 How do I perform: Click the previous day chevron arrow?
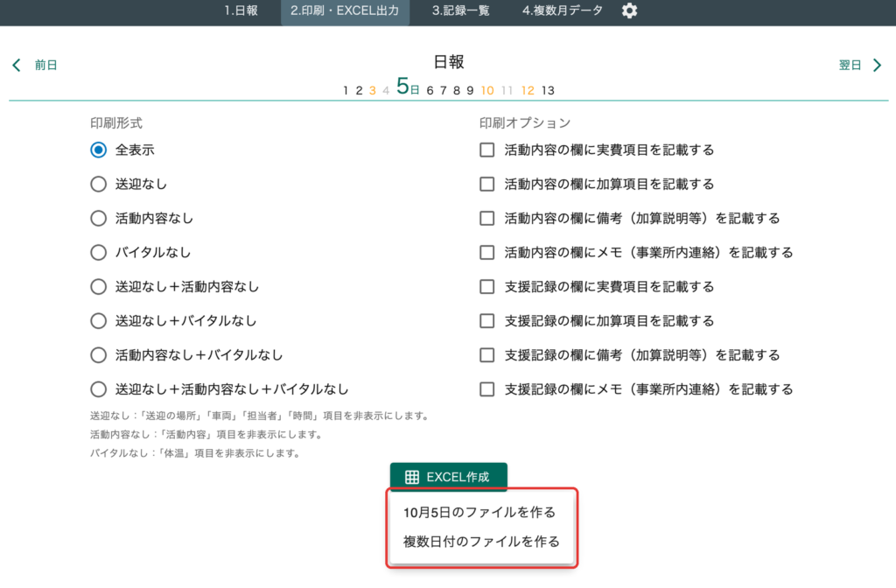coord(17,65)
